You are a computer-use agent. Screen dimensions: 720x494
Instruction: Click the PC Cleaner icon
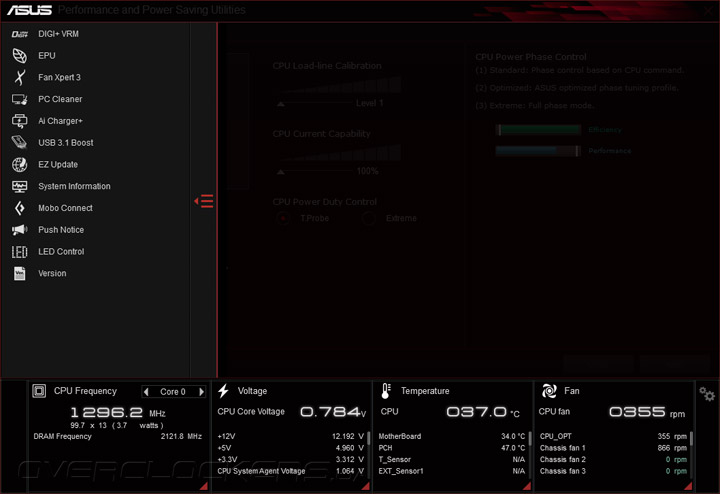[19, 99]
